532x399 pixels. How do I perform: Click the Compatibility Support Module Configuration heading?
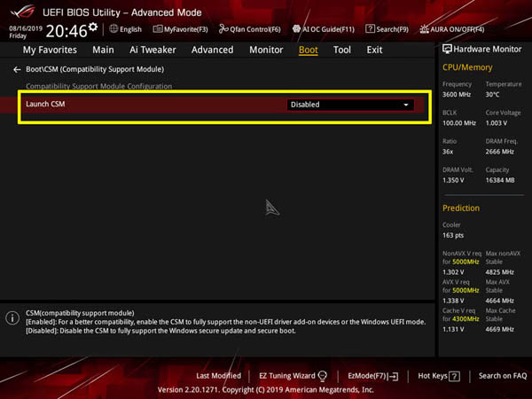click(98, 86)
